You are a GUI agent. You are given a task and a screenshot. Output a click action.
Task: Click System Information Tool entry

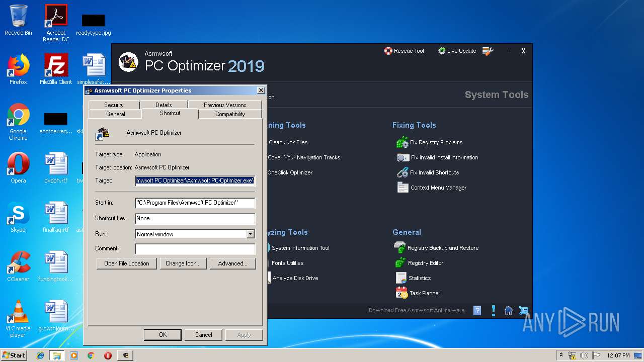(x=300, y=248)
